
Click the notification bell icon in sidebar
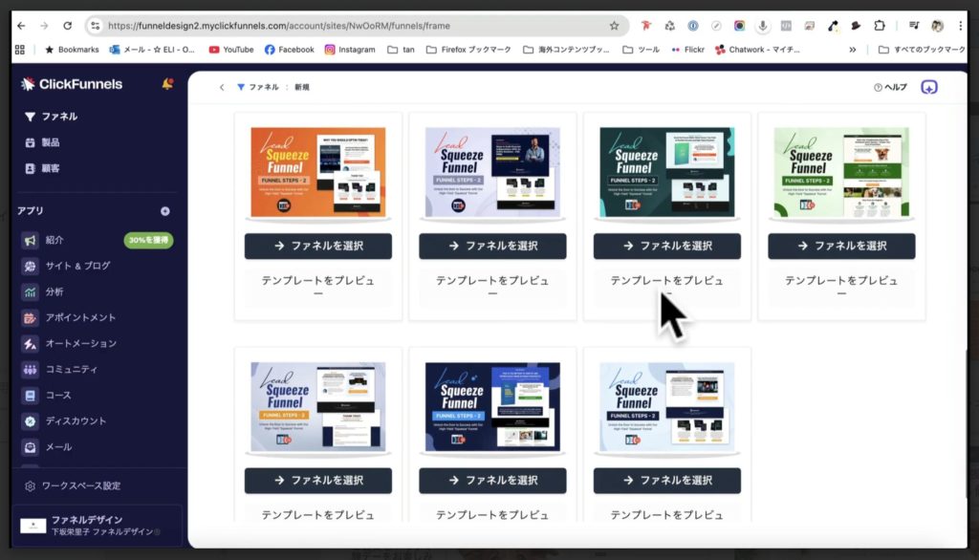pyautogui.click(x=167, y=84)
